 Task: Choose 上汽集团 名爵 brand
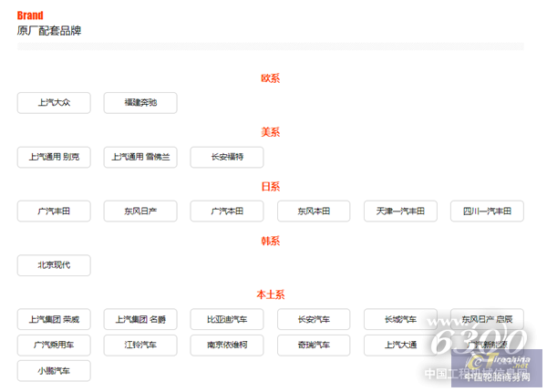coord(140,319)
